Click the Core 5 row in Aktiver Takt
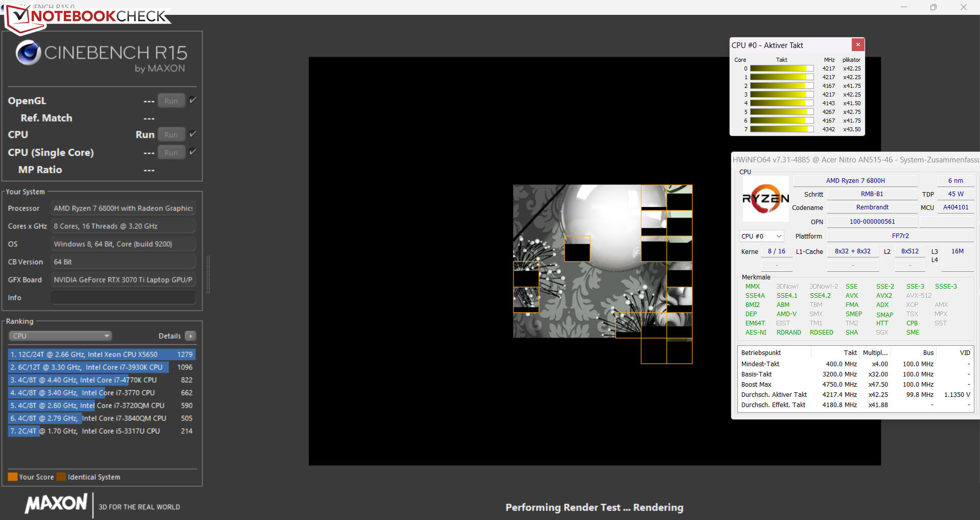980x520 pixels. pyautogui.click(x=798, y=112)
